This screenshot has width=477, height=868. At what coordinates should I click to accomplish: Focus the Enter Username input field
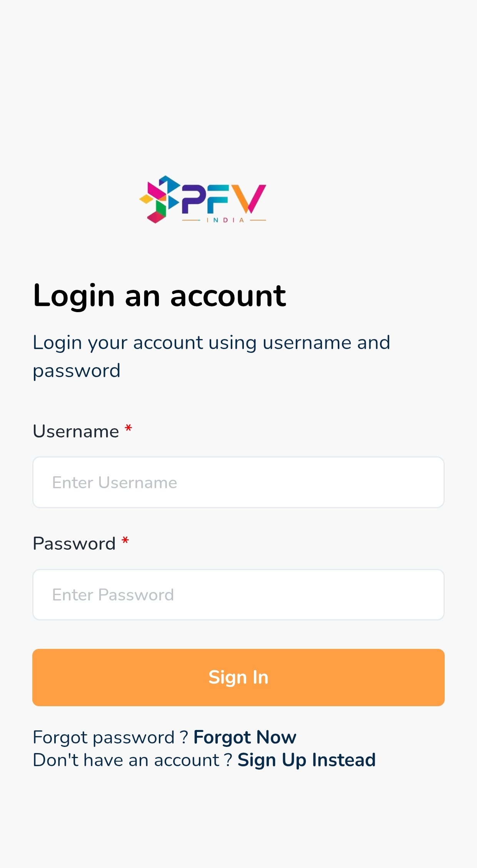[239, 482]
